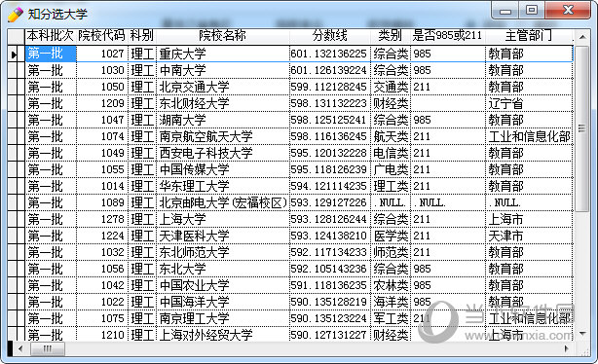Click the 是否985或211 column header
The height and width of the screenshot is (364, 598).
pos(448,36)
